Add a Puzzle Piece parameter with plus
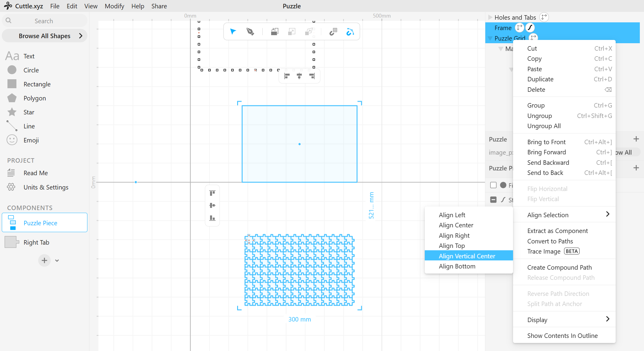The height and width of the screenshot is (351, 644). (636, 168)
